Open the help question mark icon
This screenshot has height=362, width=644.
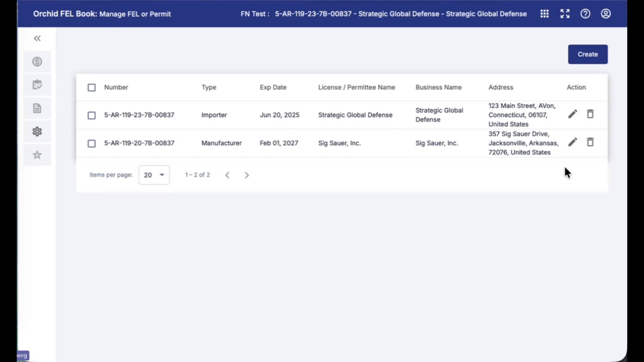pyautogui.click(x=585, y=14)
